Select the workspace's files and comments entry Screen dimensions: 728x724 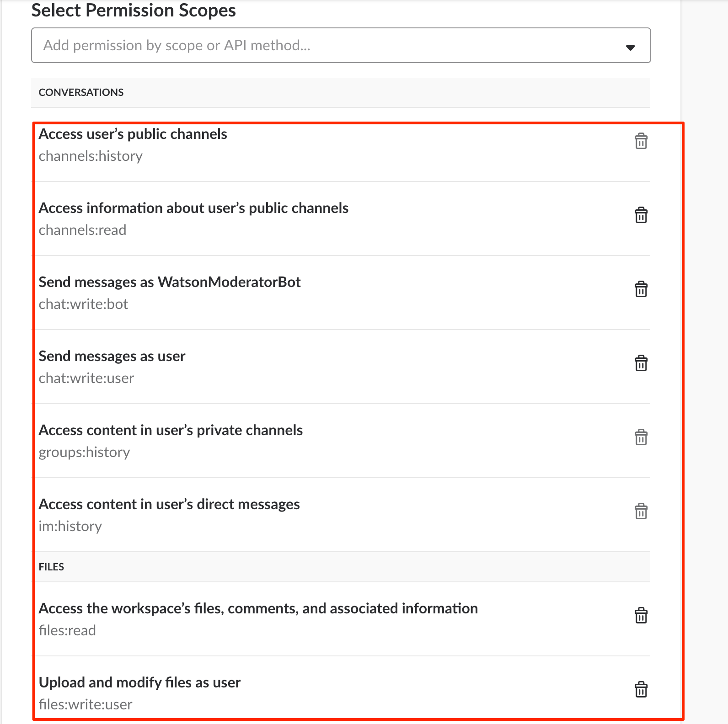click(x=258, y=608)
